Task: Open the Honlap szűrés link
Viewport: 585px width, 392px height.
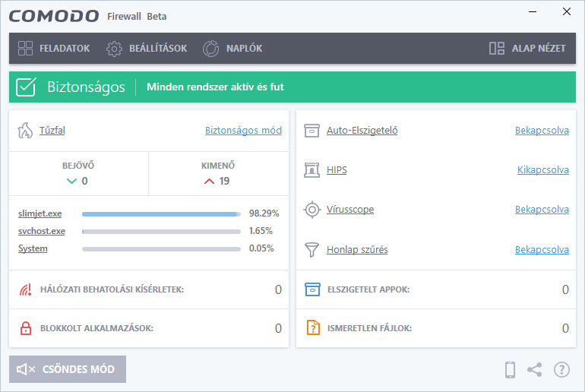Action: (x=357, y=249)
